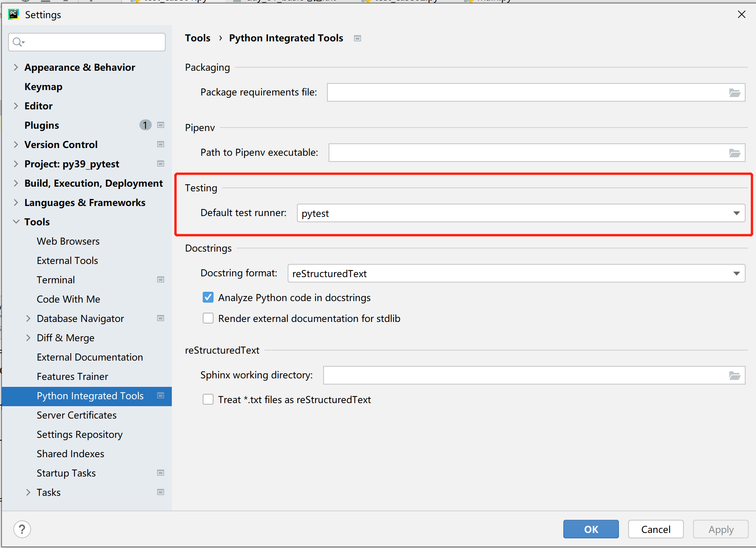The height and width of the screenshot is (548, 756).
Task: Click the help question mark icon
Action: (x=22, y=529)
